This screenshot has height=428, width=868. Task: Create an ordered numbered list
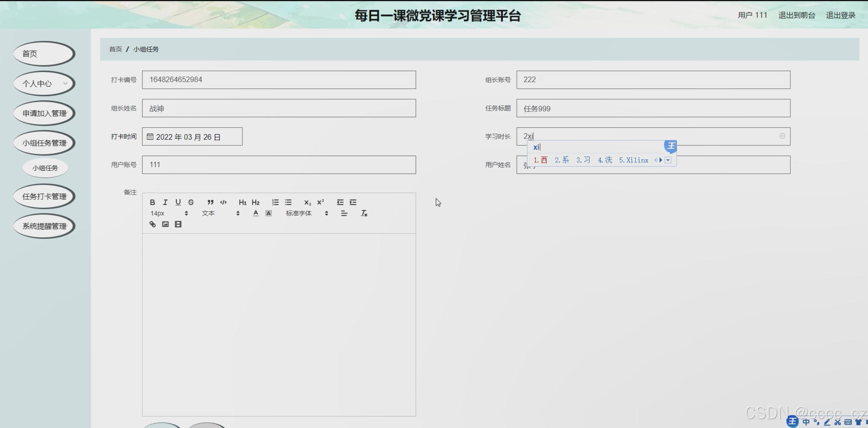pyautogui.click(x=275, y=202)
